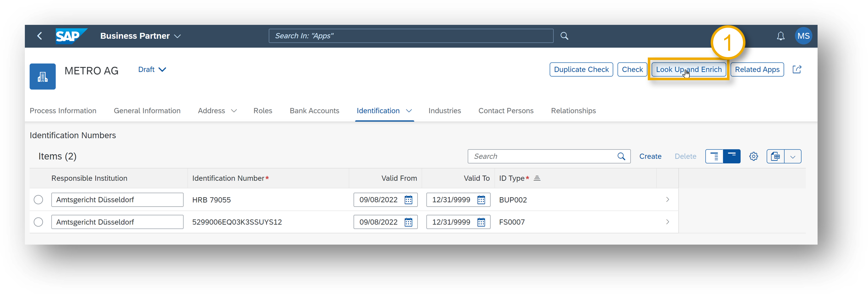Select the highlighted blue view toggle icon
This screenshot has width=868, height=295.
(x=732, y=156)
